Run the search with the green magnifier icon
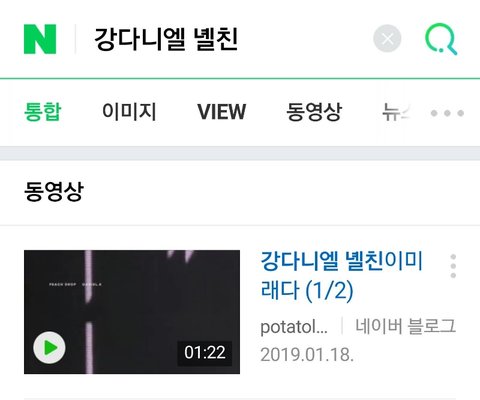Screen dimensions: 480x400 441,39
